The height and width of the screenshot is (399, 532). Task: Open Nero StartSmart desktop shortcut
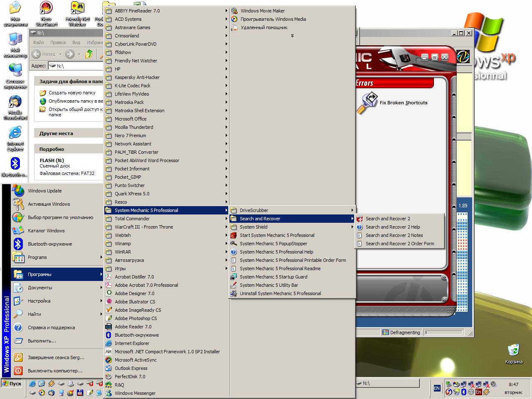[x=46, y=14]
